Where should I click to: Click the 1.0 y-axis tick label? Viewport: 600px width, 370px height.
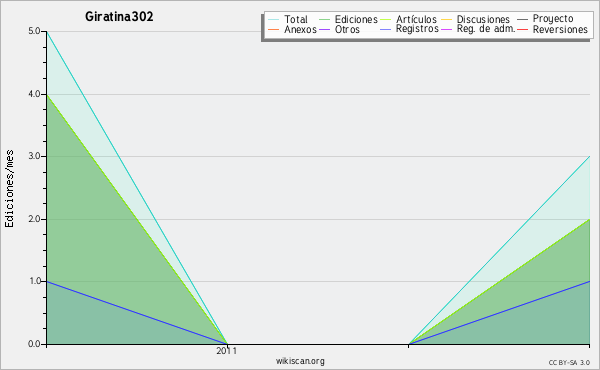coord(34,281)
